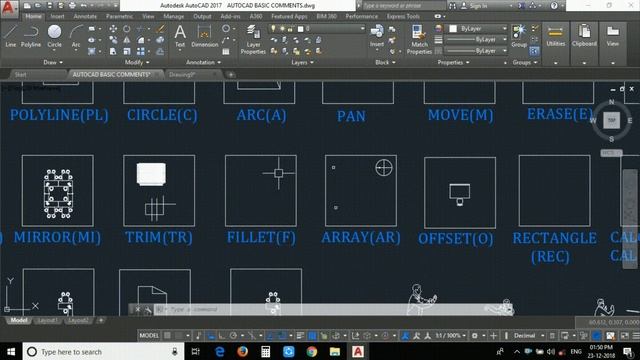Toggle the grid display in status bar
Viewport: 640px width, 360px height.
(167, 336)
